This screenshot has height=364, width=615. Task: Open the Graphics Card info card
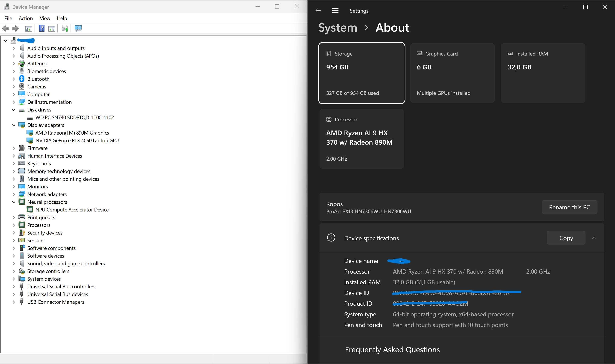coord(452,73)
